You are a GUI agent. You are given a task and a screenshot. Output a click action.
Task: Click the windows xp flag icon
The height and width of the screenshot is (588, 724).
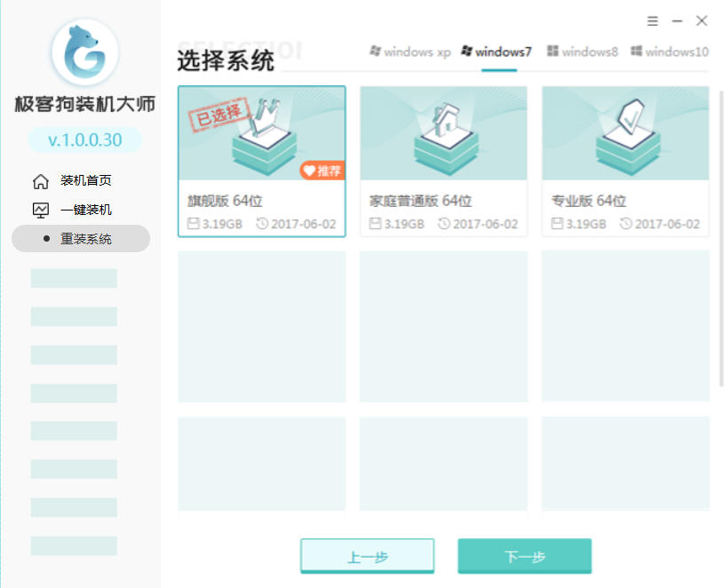tap(376, 51)
